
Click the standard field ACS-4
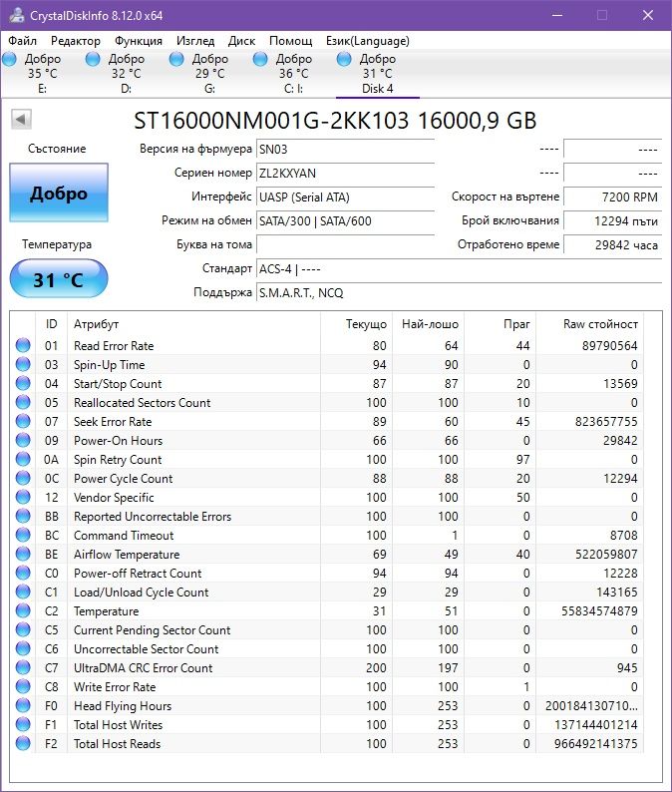coord(459,268)
